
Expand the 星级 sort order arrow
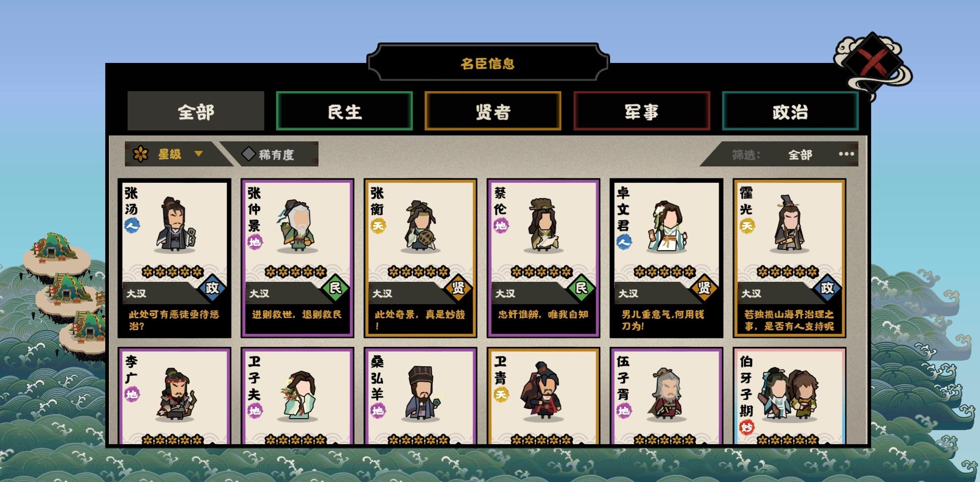tap(198, 154)
